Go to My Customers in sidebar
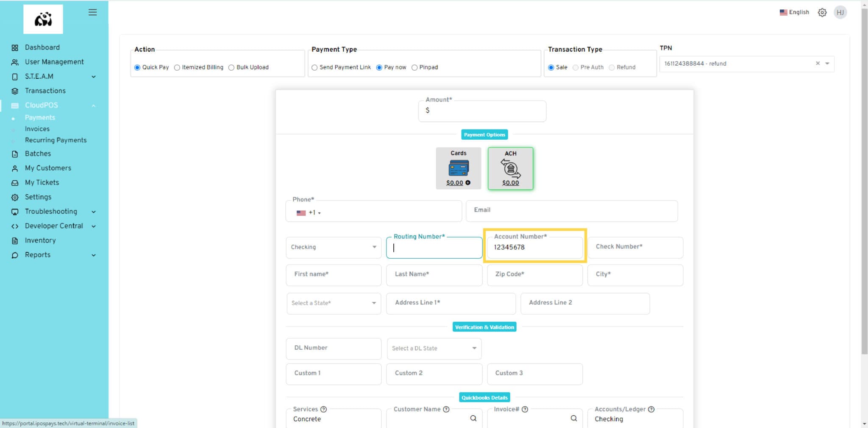 point(48,168)
